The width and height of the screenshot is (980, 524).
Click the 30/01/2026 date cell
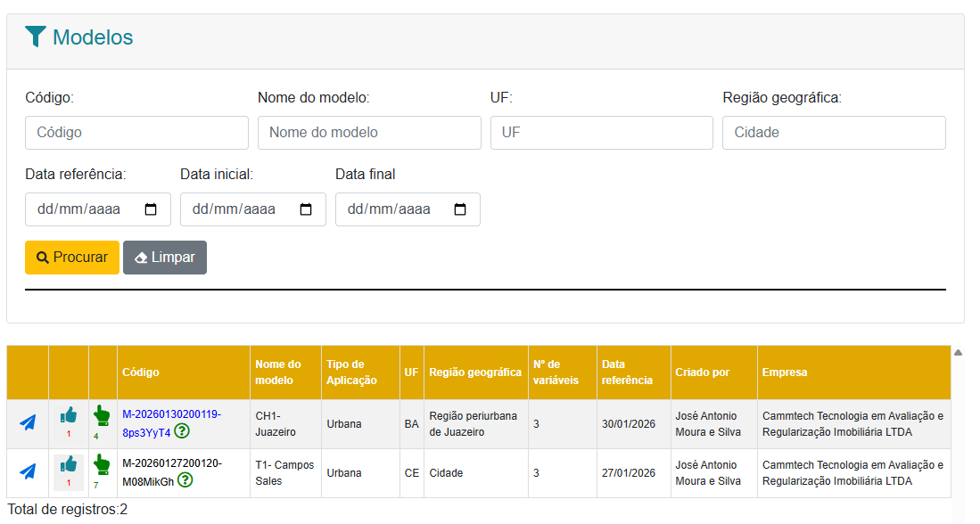634,424
